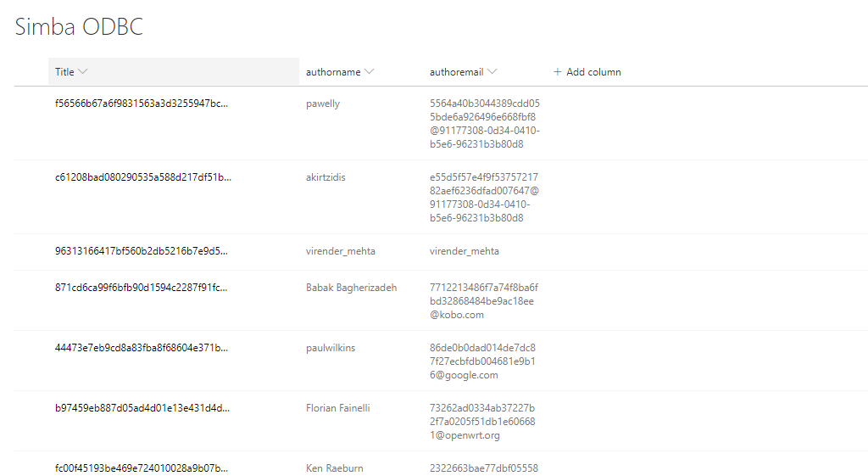Open item b97459eb887d05ad4d01e13e431d4d

[x=142, y=408]
